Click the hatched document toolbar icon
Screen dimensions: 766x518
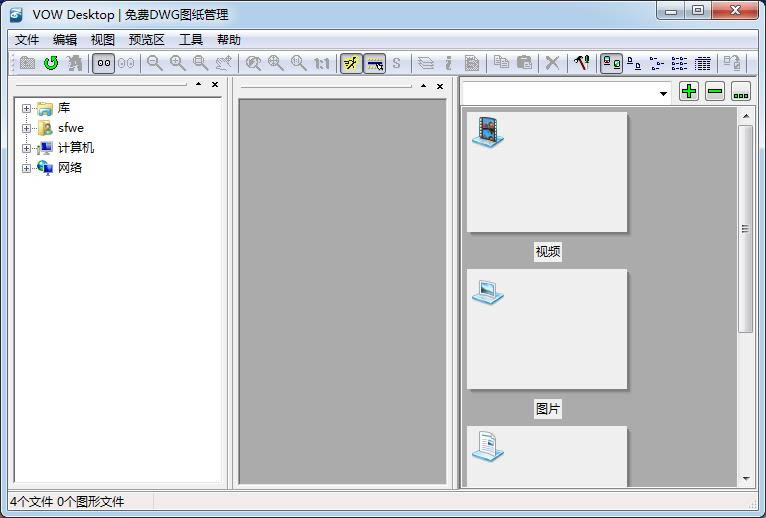coord(471,63)
